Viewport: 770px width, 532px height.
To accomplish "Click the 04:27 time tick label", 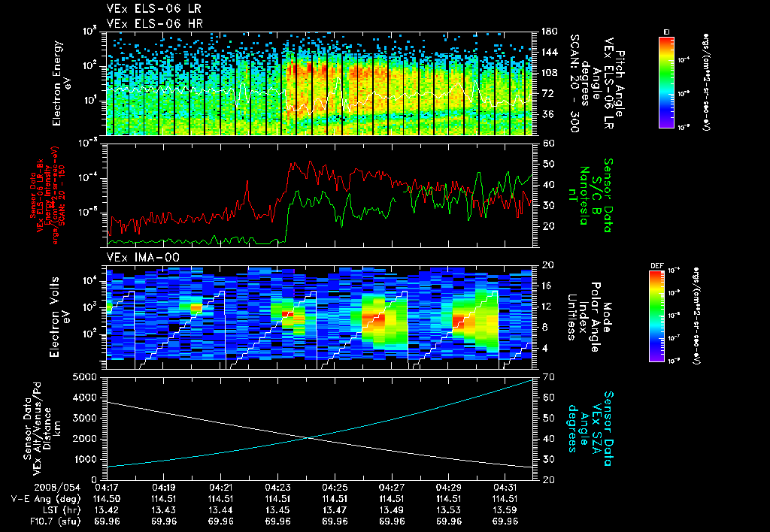I will pos(391,488).
